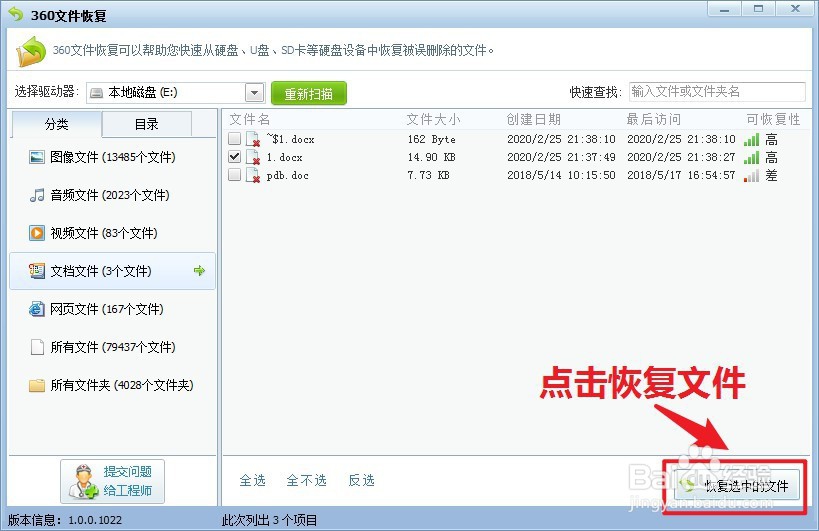
Task: Click the 14.90 KB size value
Action: pos(431,157)
